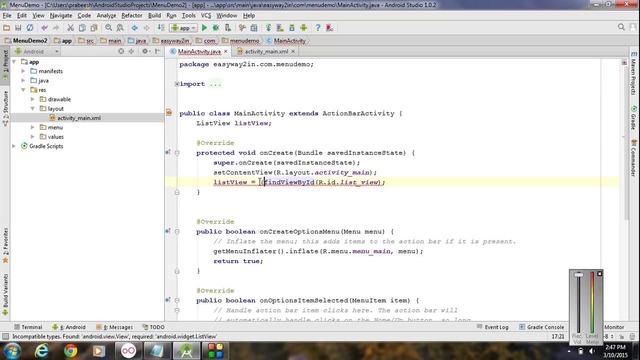The width and height of the screenshot is (640, 360).
Task: Click the menudemo breadcrumb
Action: pos(241,41)
